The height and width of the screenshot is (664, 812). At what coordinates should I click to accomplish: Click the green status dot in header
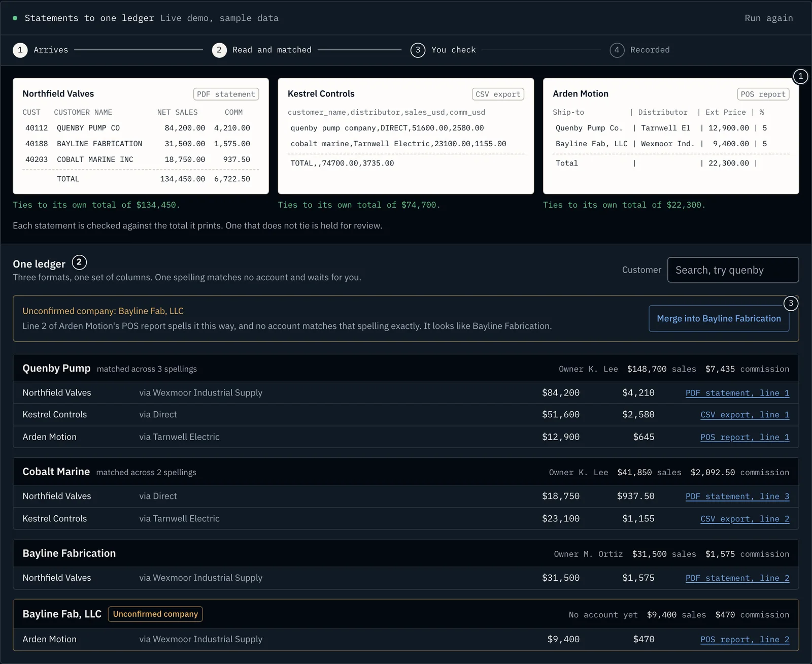click(x=15, y=18)
